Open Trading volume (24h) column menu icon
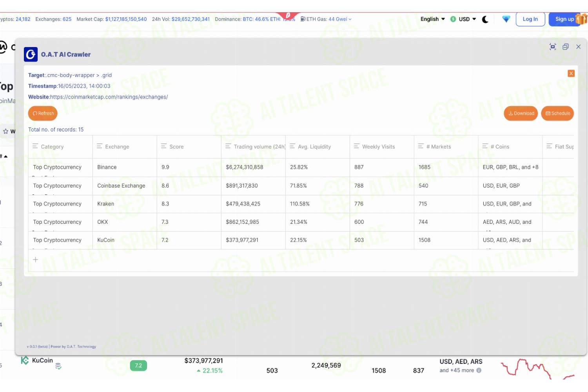Screen dimensions: 588x392 pos(228,146)
